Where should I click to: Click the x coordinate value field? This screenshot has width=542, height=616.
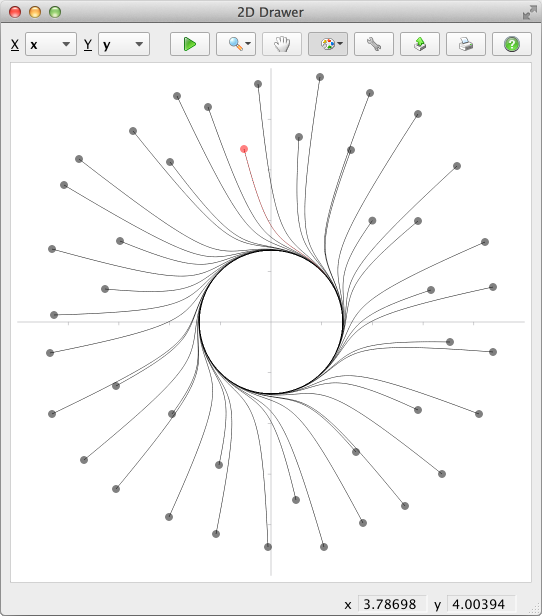pyautogui.click(x=392, y=604)
